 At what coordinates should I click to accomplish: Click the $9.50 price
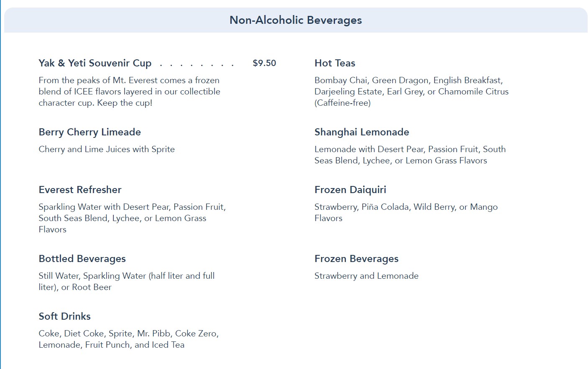[x=264, y=63]
